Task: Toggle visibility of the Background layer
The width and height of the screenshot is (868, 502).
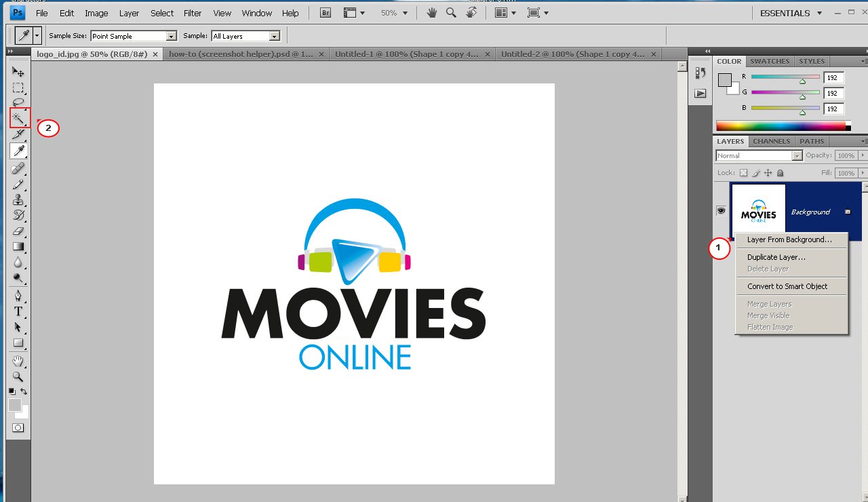Action: 721,210
